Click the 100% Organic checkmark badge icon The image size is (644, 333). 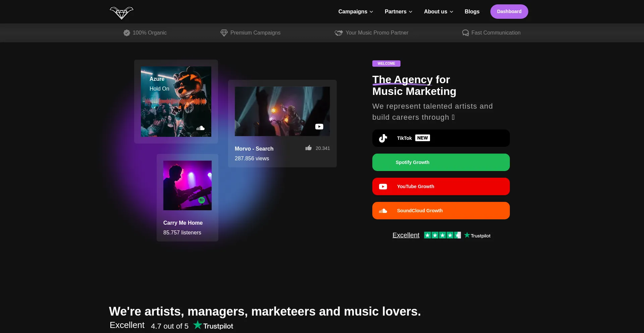point(127,33)
